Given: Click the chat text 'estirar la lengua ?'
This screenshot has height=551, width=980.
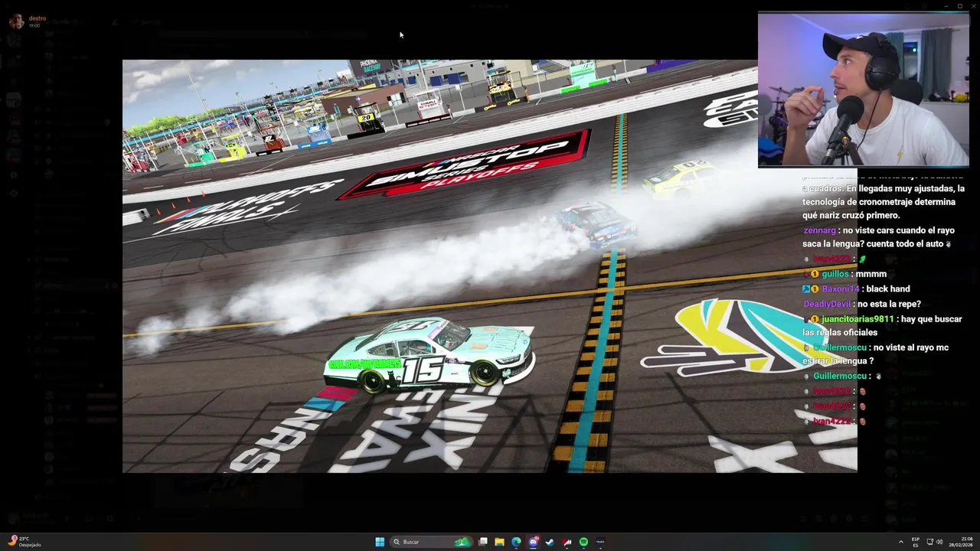Looking at the screenshot, I should (838, 361).
